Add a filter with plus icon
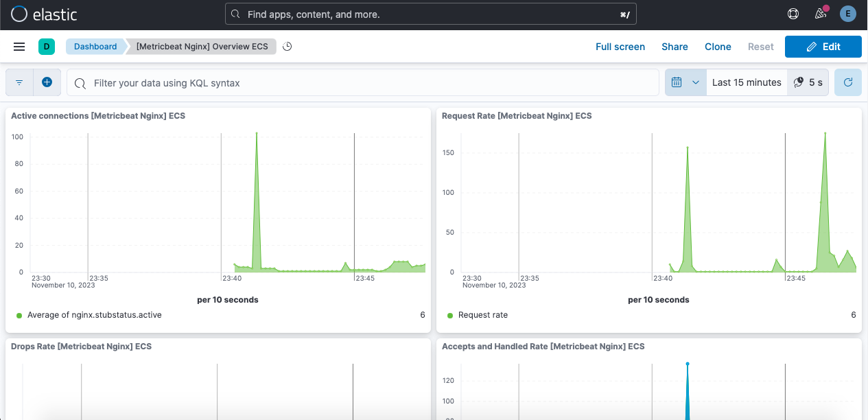Screen dimensions: 868x420 [x=47, y=82]
